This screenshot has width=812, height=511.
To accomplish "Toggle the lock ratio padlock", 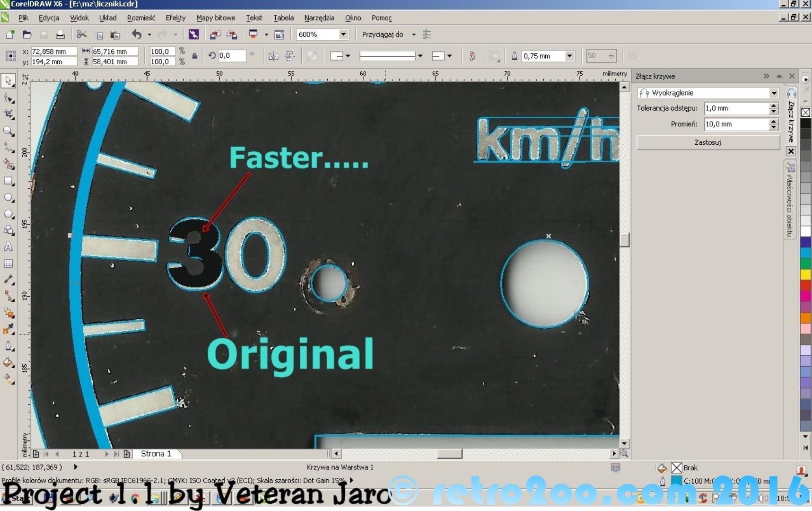I will (x=194, y=56).
